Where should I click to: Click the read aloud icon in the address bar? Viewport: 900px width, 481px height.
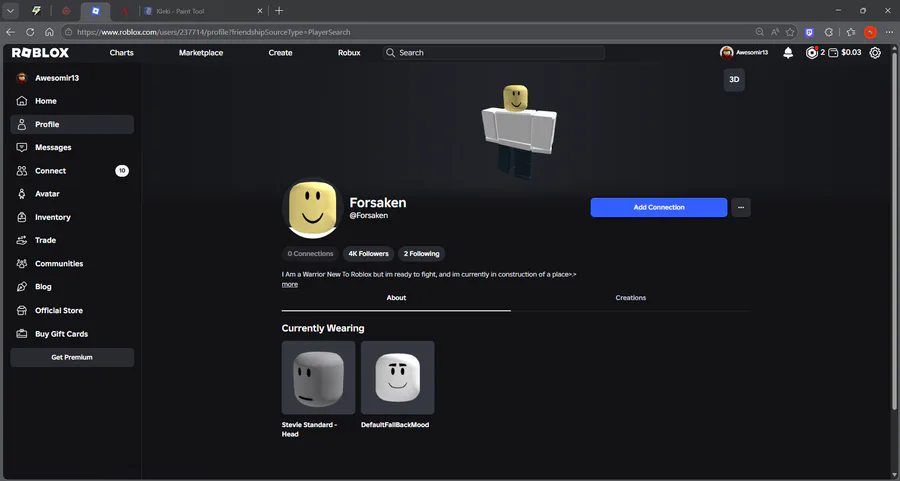(x=775, y=32)
